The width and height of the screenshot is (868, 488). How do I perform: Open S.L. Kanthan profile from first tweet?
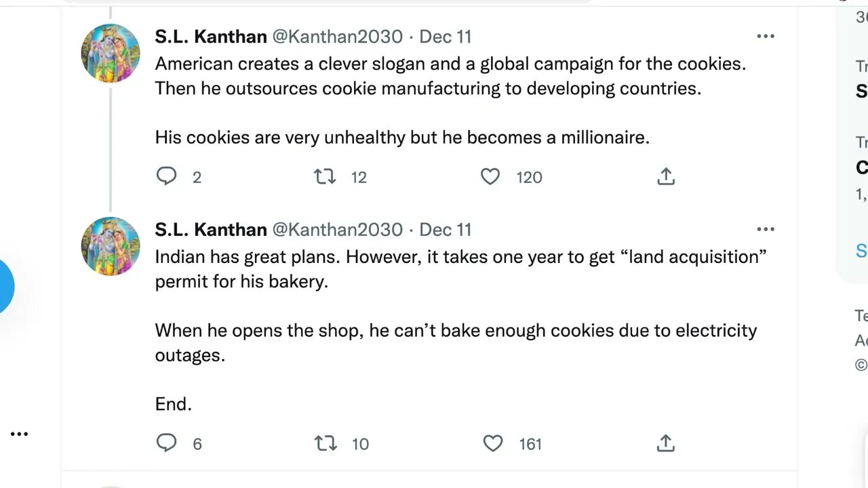coord(210,37)
